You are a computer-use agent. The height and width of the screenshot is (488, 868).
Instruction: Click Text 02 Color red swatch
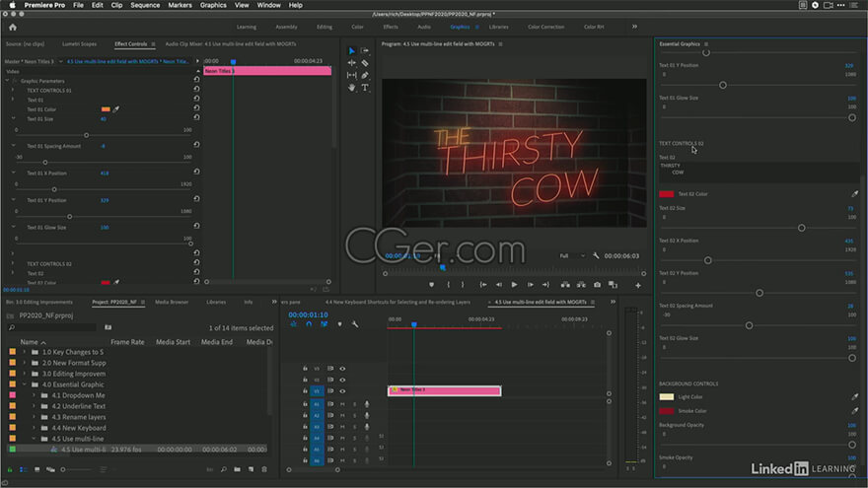tap(666, 194)
